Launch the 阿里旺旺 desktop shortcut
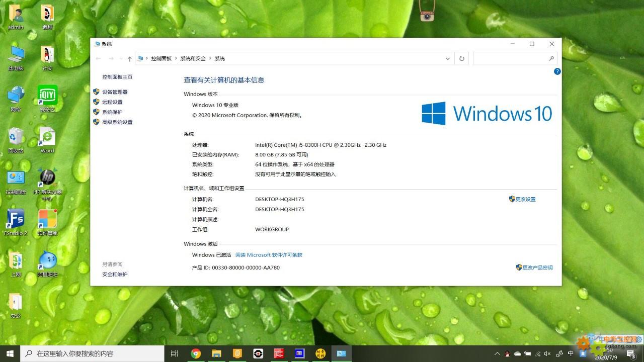Screen dimensions: 644x362 pyautogui.click(x=47, y=264)
